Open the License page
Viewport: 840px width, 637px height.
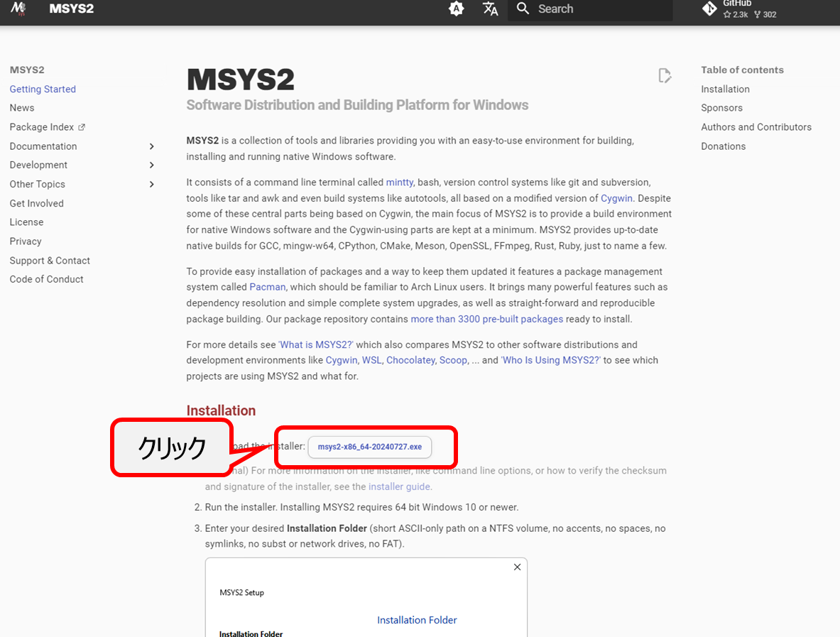(27, 222)
